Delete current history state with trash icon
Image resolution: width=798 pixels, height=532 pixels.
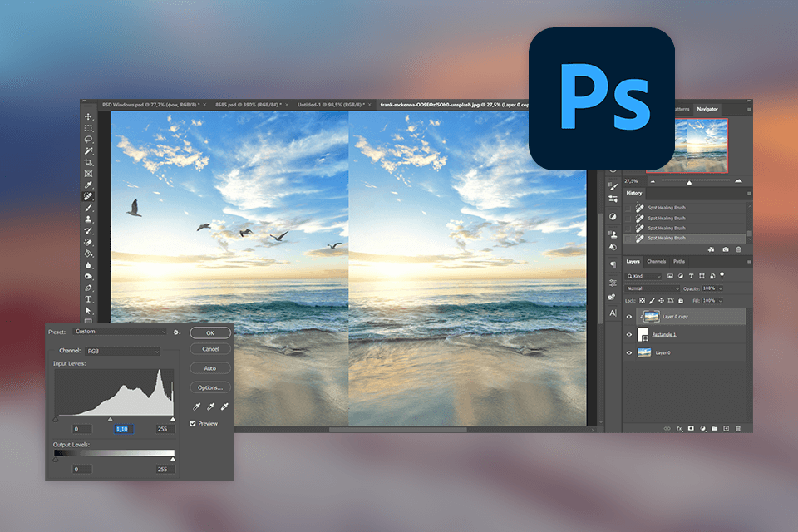pyautogui.click(x=738, y=249)
